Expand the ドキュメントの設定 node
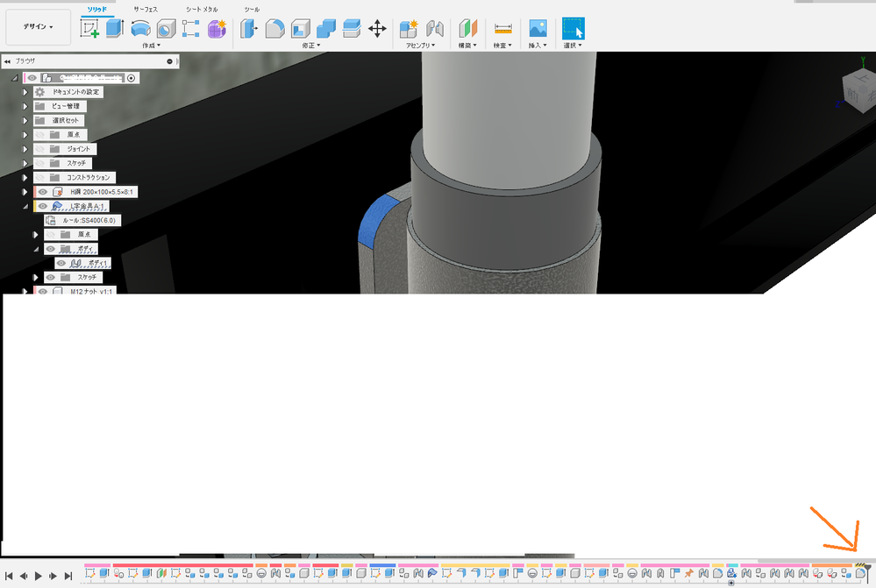 click(25, 92)
